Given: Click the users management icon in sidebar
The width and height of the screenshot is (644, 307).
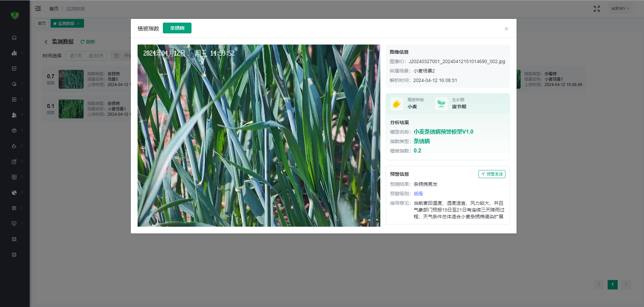Looking at the screenshot, I should (14, 115).
